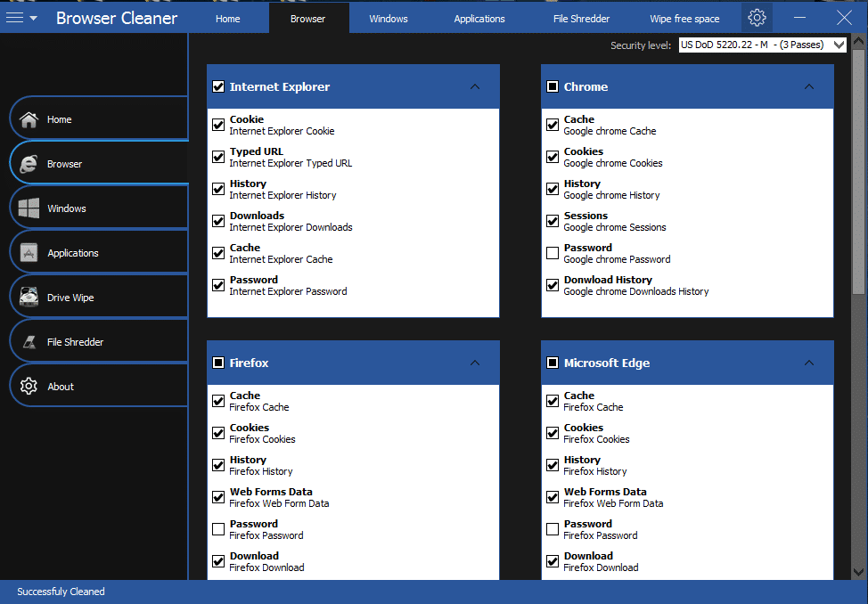The width and height of the screenshot is (868, 604).
Task: Click the Drive Wipe disk icon
Action: (29, 298)
